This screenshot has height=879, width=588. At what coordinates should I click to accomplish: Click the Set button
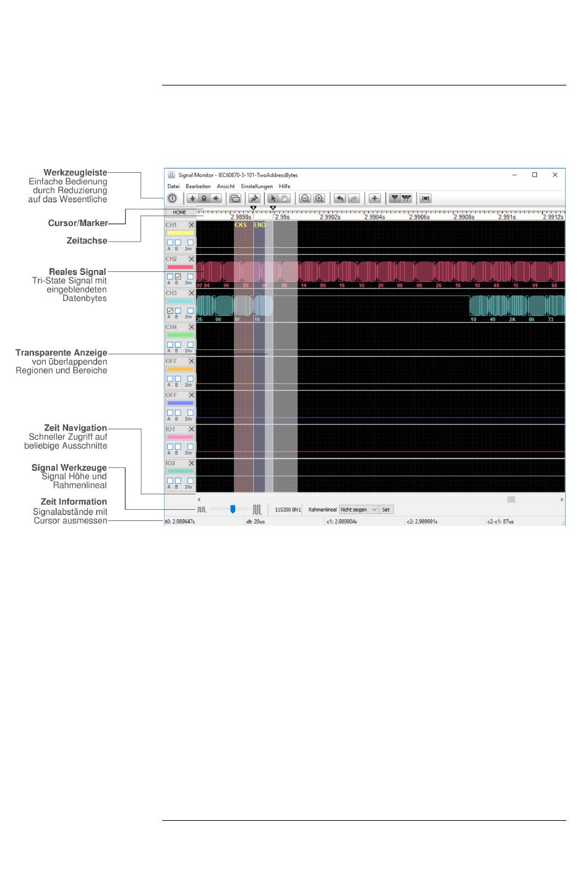[386, 509]
